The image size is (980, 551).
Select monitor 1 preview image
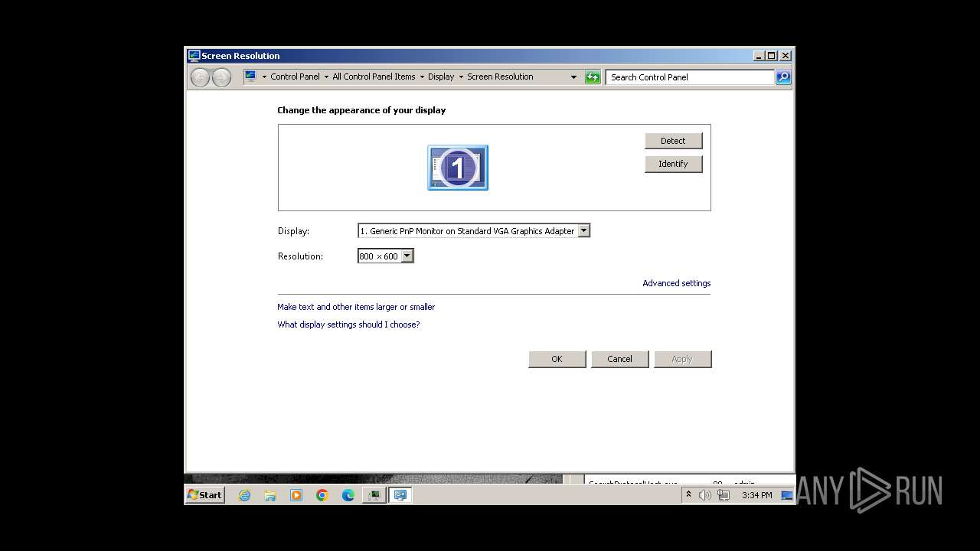coord(458,168)
